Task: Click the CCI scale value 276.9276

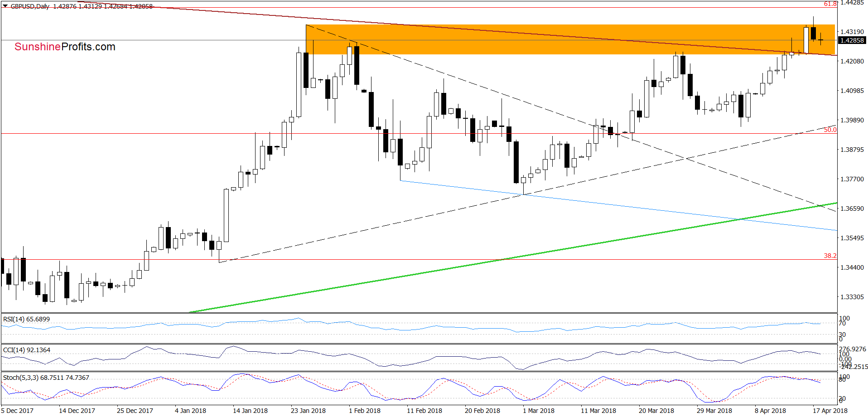Action: point(853,349)
